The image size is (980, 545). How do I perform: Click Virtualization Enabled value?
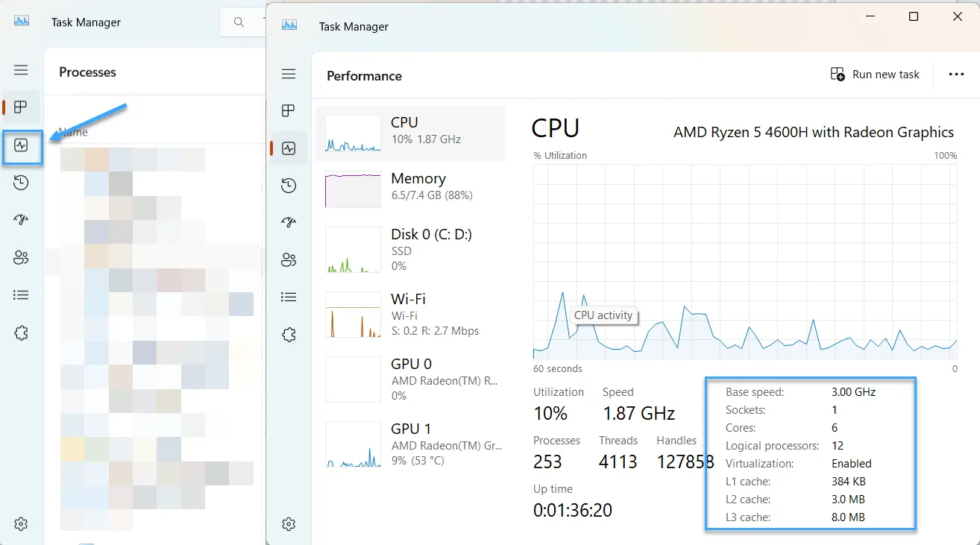coord(852,464)
